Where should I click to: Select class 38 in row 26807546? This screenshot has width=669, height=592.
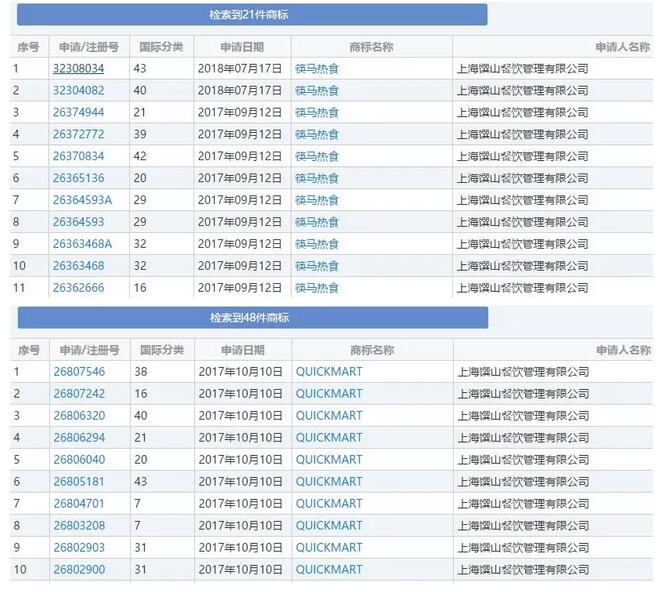tap(141, 372)
